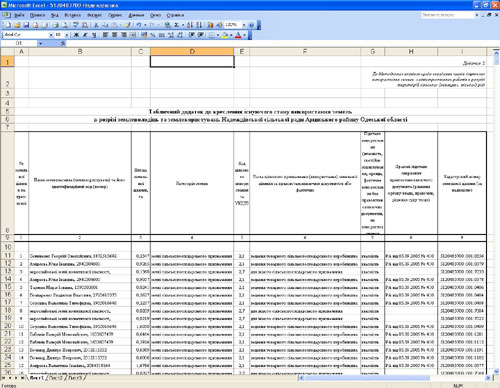Image resolution: width=500 pixels, height=388 pixels.
Task: Open fill color palette arrow
Action: tap(231, 35)
